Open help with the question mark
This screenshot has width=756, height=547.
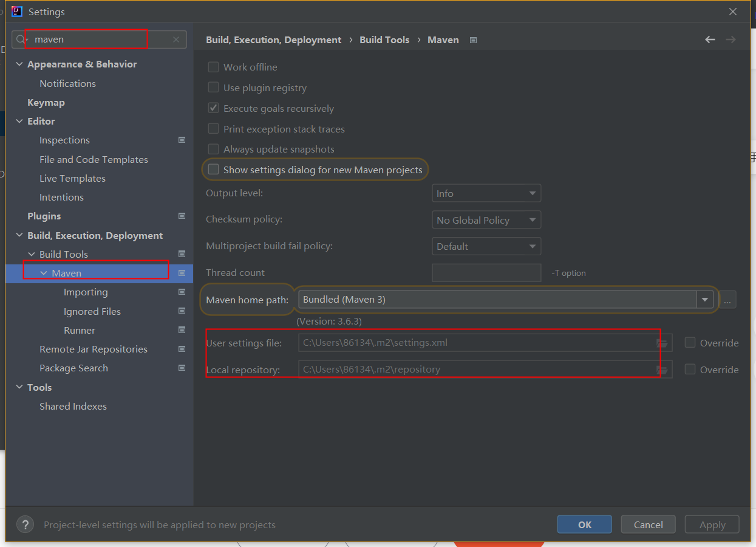(25, 525)
